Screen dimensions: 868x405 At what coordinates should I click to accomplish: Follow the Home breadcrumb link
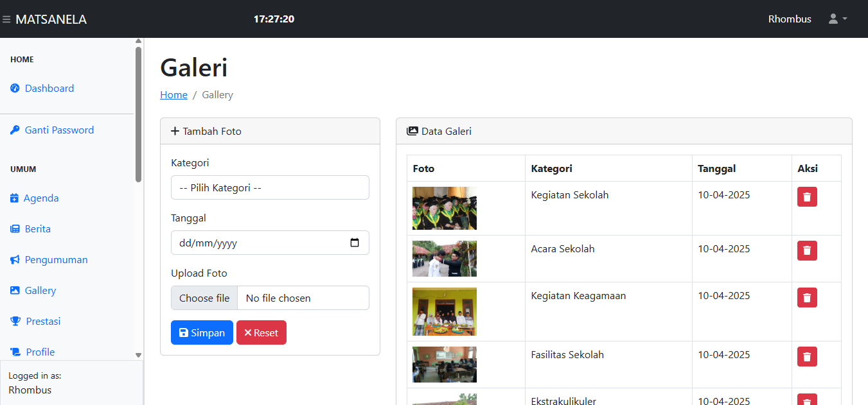[173, 95]
